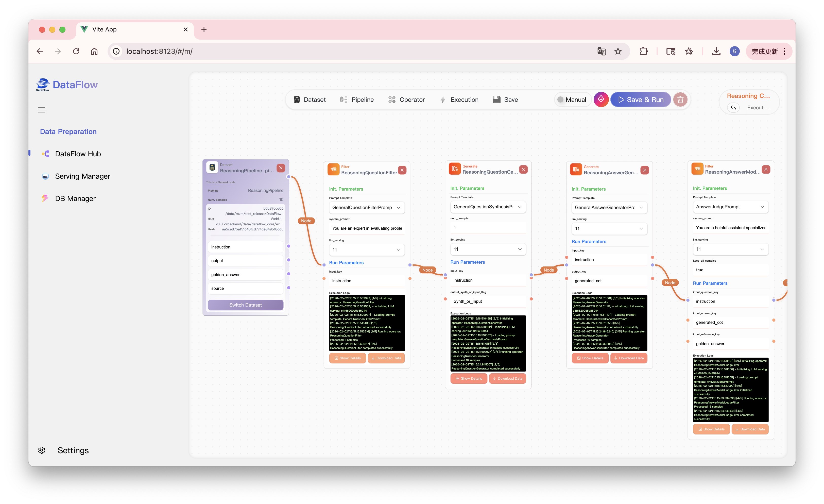Click the num_prompts input field

488,228
